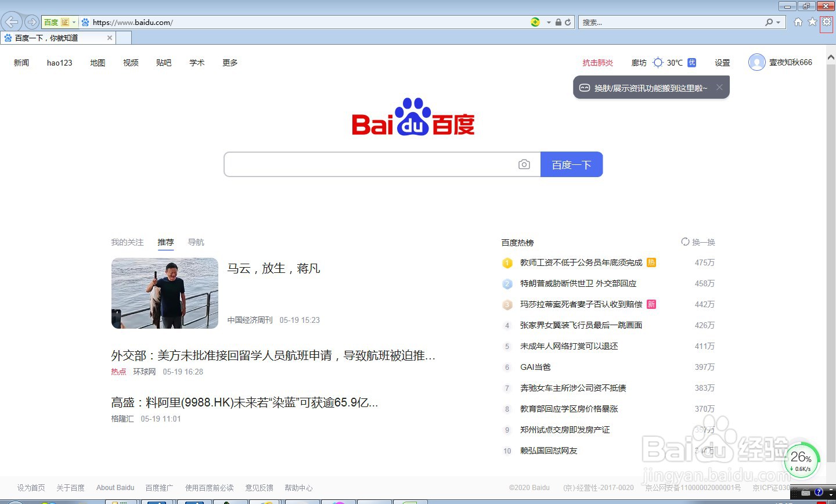Image resolution: width=836 pixels, height=504 pixels.
Task: Open hot item 未成年人网络打赏可以退还
Action: (x=569, y=346)
